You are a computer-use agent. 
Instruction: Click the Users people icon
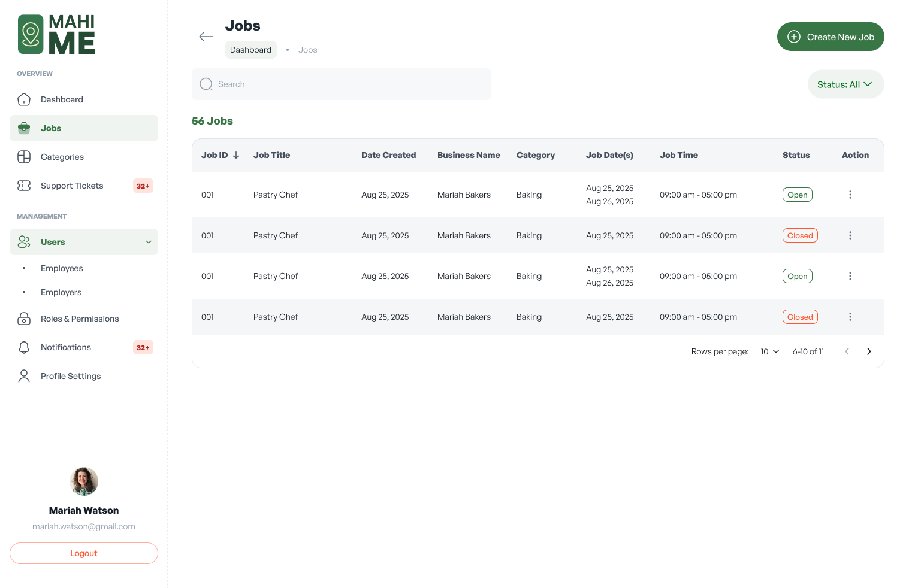click(x=24, y=242)
